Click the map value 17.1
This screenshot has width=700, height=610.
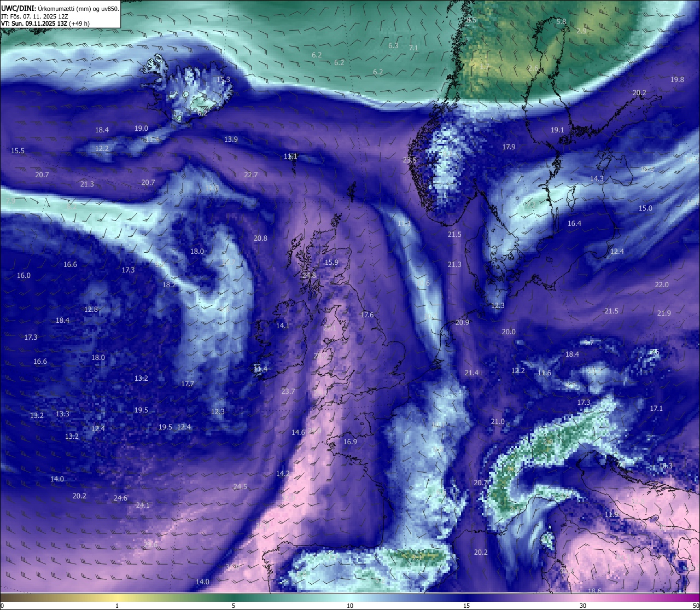pyautogui.click(x=656, y=409)
